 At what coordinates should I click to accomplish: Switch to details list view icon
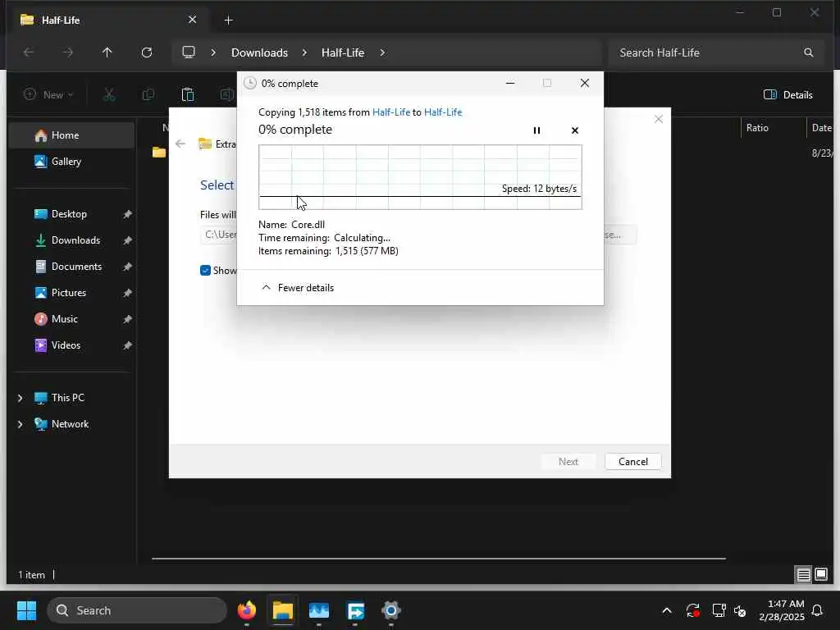pos(803,575)
